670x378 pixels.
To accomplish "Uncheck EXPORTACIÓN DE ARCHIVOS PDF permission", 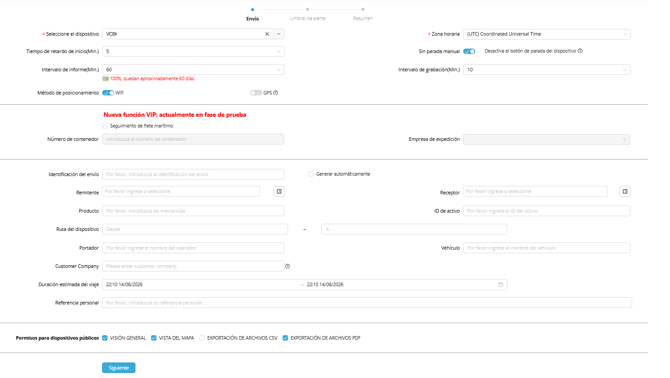I will [x=285, y=338].
